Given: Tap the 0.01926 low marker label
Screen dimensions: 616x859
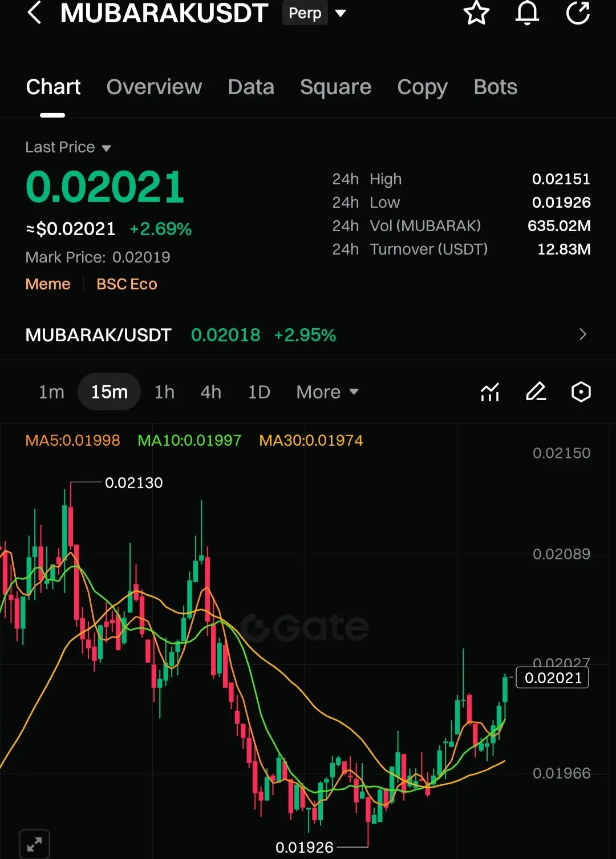Looking at the screenshot, I should pos(305,847).
